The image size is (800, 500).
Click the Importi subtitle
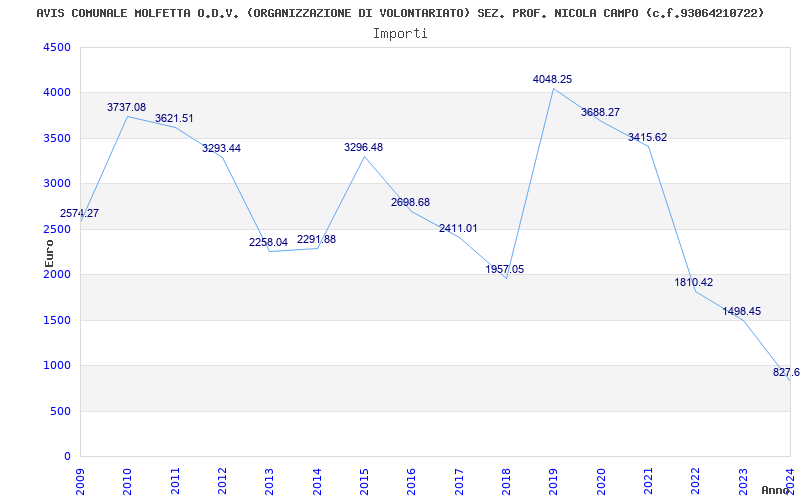coord(400,34)
